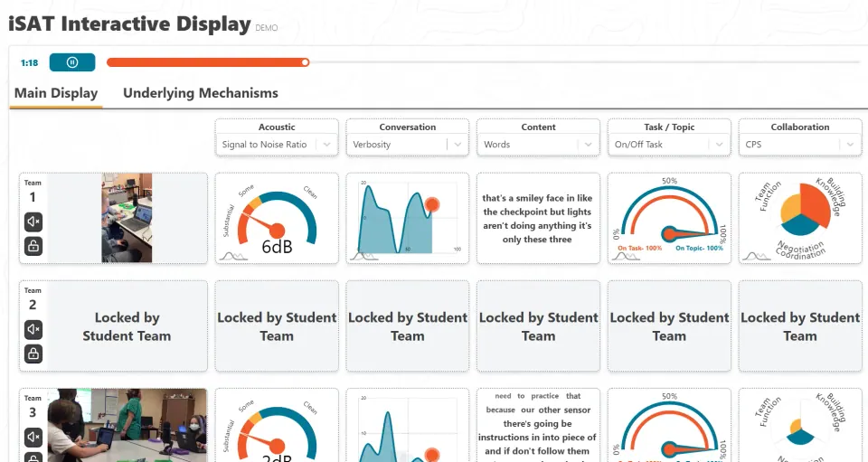
Task: Click Team 3 transcript text about practice sensor
Action: click(537, 424)
